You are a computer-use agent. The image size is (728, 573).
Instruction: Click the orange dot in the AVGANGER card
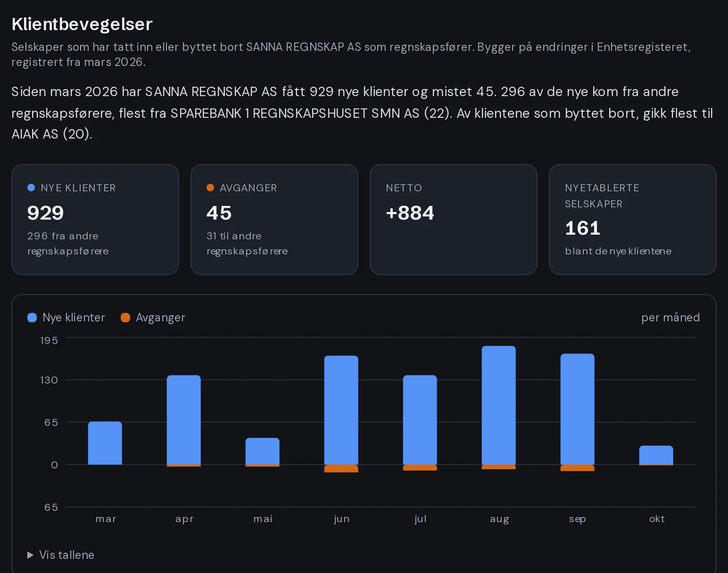pyautogui.click(x=210, y=188)
